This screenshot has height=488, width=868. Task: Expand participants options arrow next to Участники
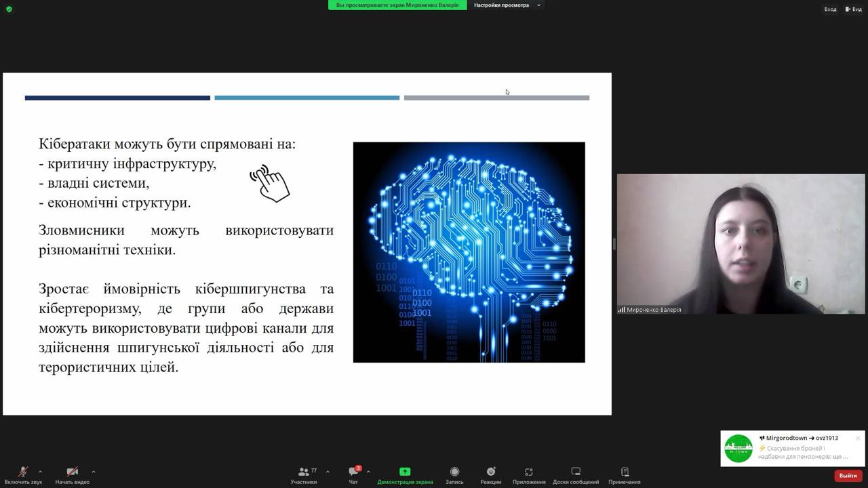point(328,472)
